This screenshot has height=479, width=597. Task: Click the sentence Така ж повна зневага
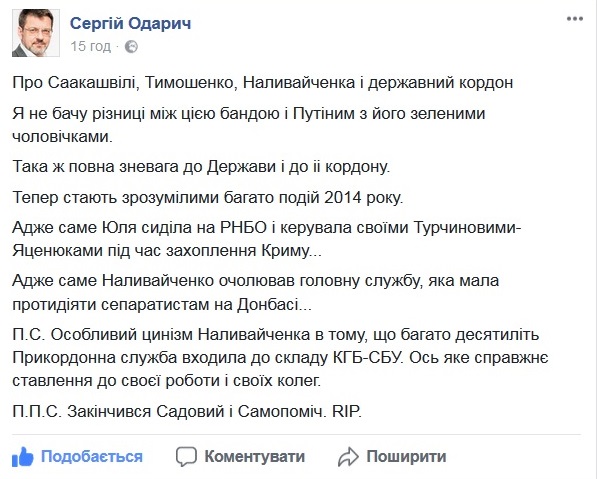click(201, 166)
